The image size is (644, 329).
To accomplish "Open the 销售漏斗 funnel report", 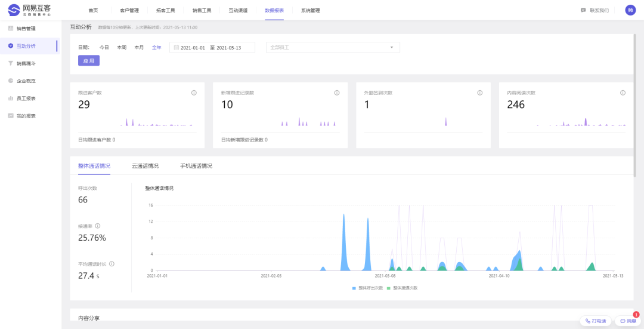I will click(x=26, y=63).
